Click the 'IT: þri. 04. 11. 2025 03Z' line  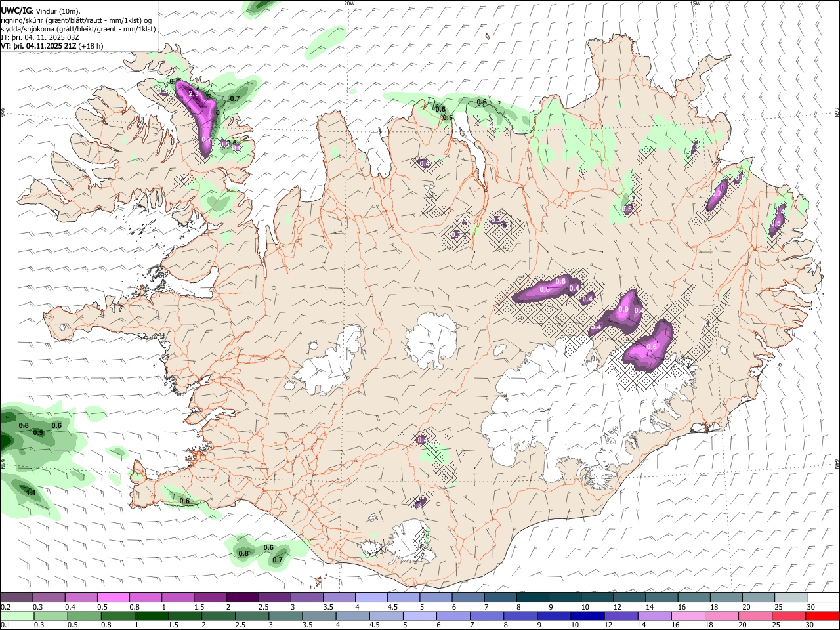coord(40,37)
